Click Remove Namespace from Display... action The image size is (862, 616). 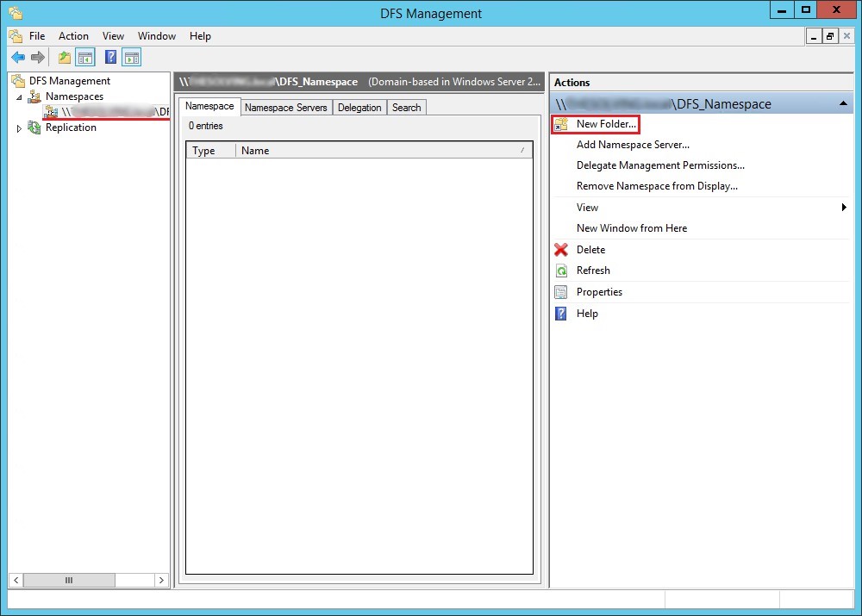point(657,186)
